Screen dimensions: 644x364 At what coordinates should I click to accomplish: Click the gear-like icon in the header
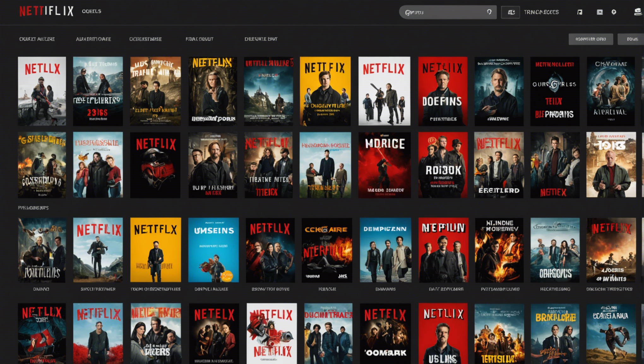click(614, 12)
